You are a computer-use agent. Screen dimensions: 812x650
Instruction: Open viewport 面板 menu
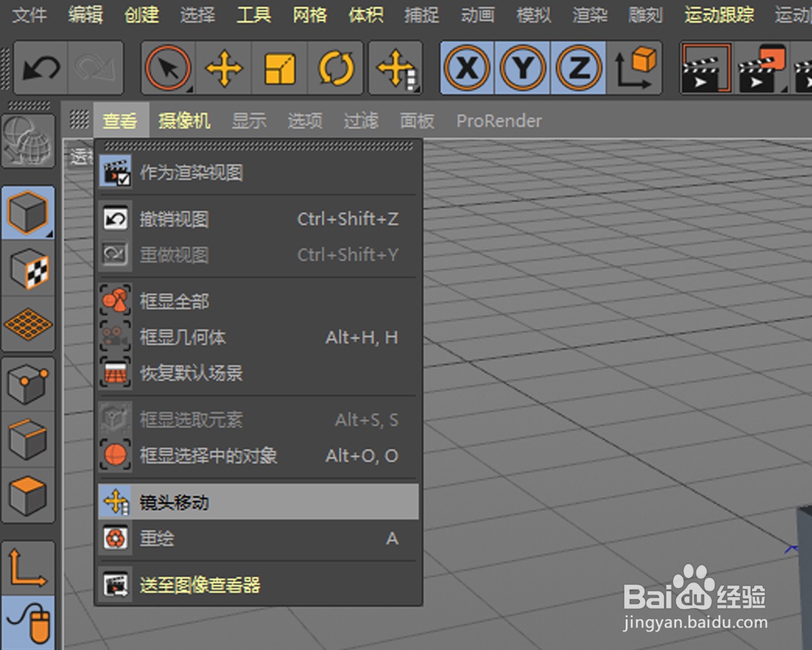click(x=417, y=121)
